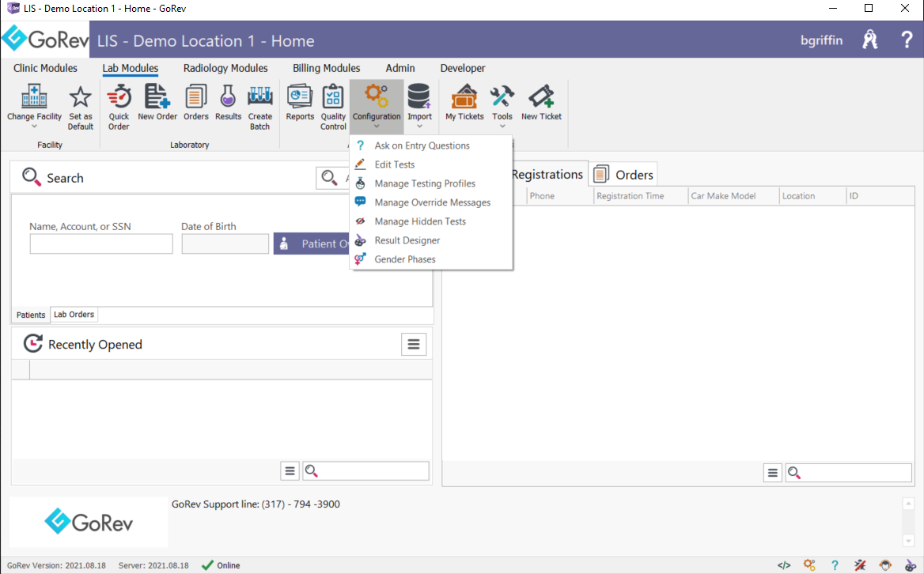Click scroll down arrow in support message box
The image size is (924, 574).
click(x=908, y=541)
